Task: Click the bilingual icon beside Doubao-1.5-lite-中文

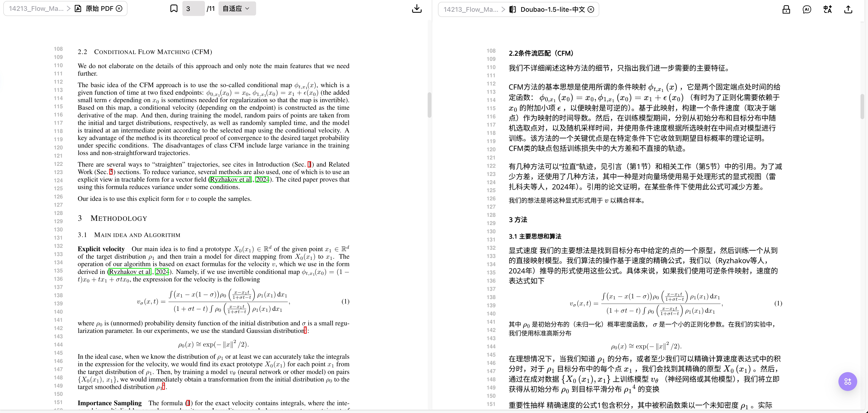Action: click(512, 9)
